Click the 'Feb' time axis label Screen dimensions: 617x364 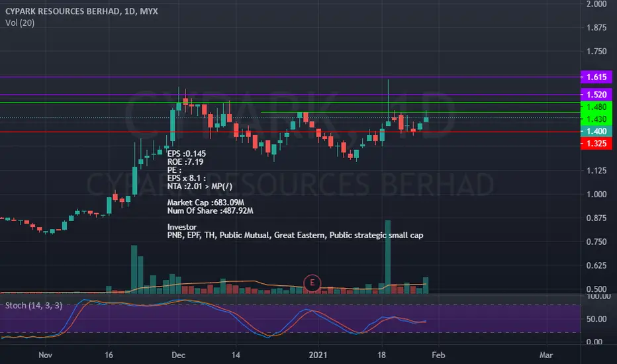438,355
